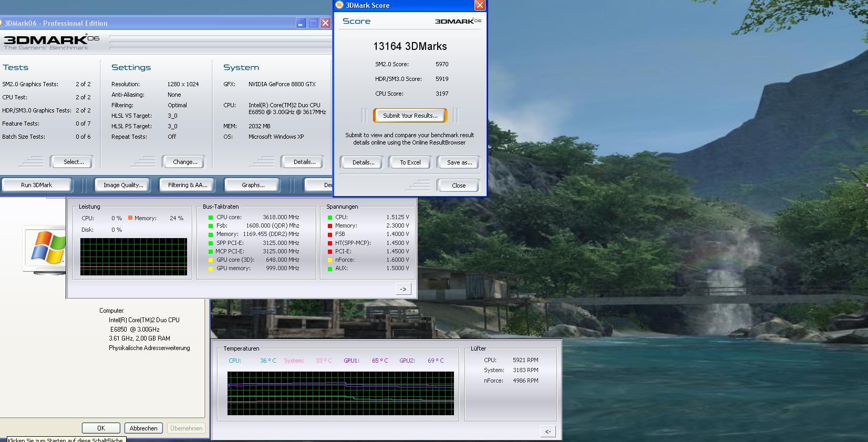Click the CPU fan speed 5921 RPM
The image size is (868, 442).
(x=525, y=360)
